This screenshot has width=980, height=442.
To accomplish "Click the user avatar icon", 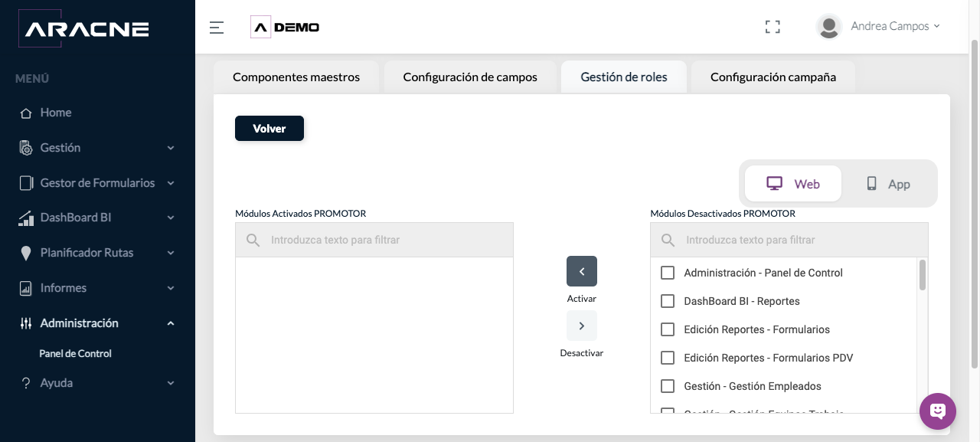I will tap(829, 27).
